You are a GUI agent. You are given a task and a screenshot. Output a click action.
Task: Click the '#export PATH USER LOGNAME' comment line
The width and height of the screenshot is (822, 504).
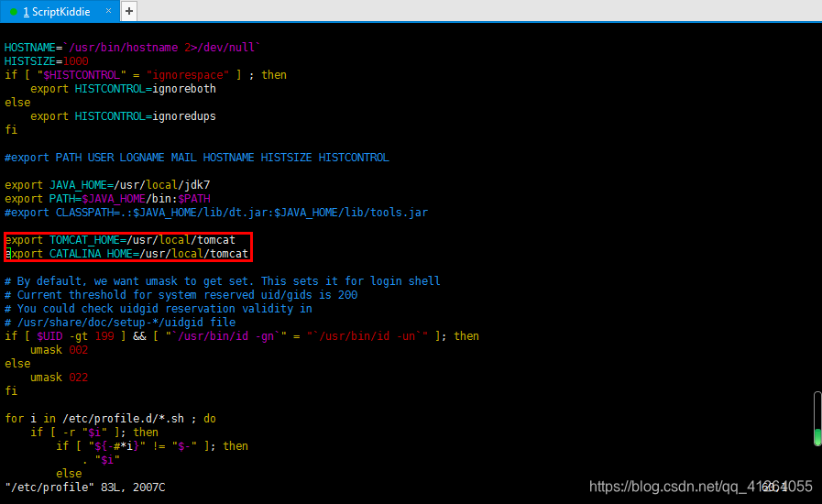tap(197, 158)
